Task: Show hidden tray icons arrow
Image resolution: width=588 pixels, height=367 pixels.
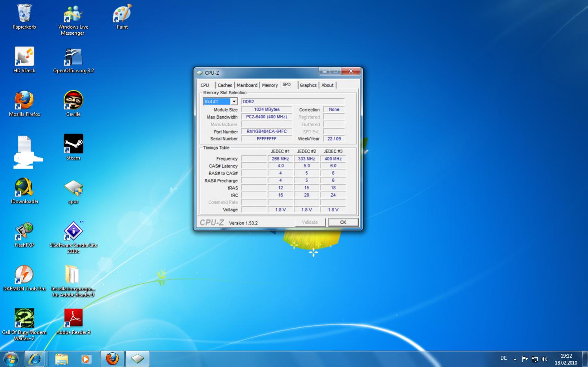Action: click(515, 359)
